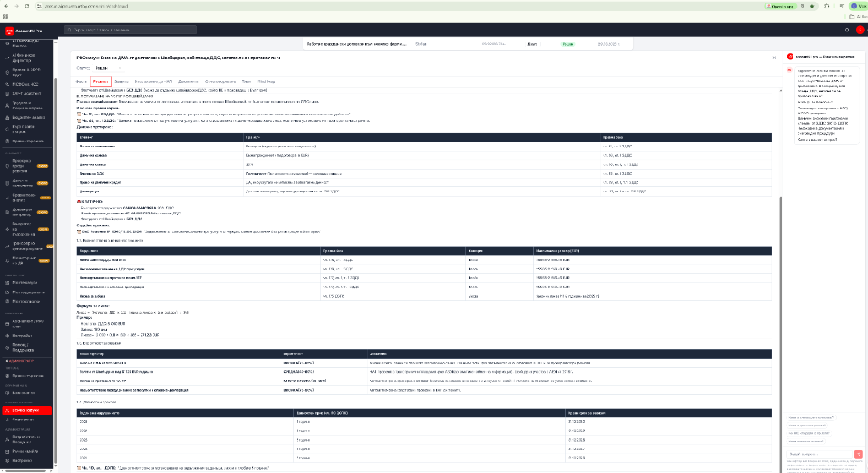Open SAF-T Асистент sidebar item

point(26,93)
